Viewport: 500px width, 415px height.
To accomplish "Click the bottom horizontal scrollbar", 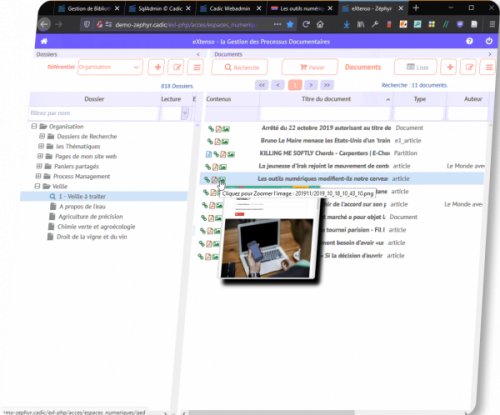I will [x=270, y=413].
